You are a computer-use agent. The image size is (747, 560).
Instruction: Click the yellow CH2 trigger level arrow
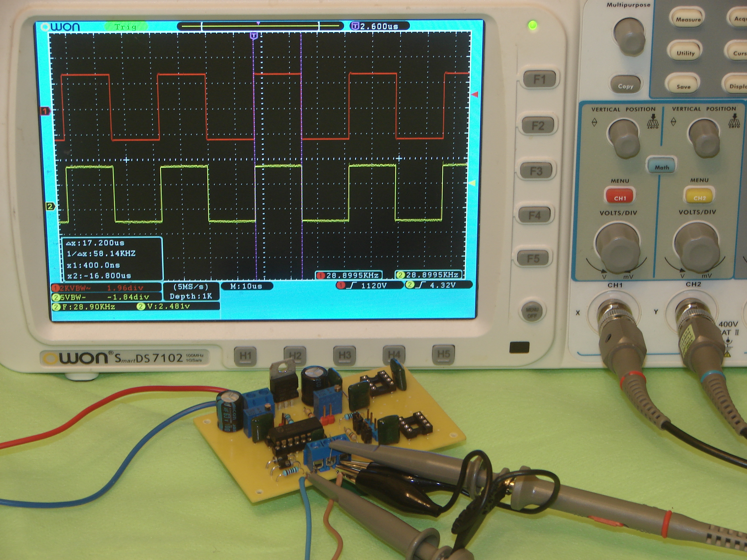(472, 183)
